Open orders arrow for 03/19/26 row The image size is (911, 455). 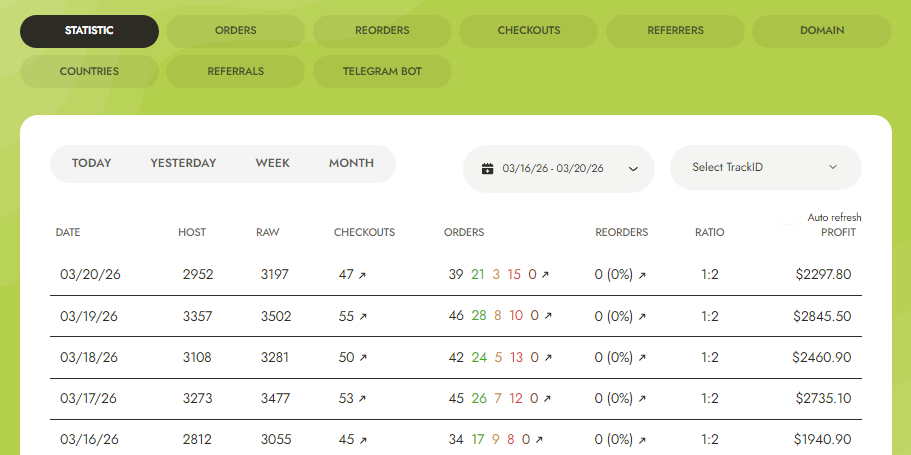[x=548, y=317]
